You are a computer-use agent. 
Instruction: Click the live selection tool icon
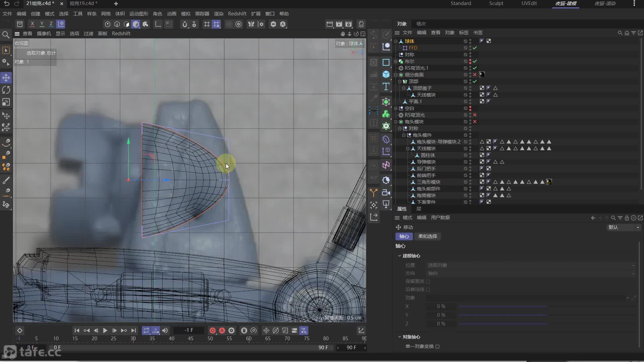(6, 50)
